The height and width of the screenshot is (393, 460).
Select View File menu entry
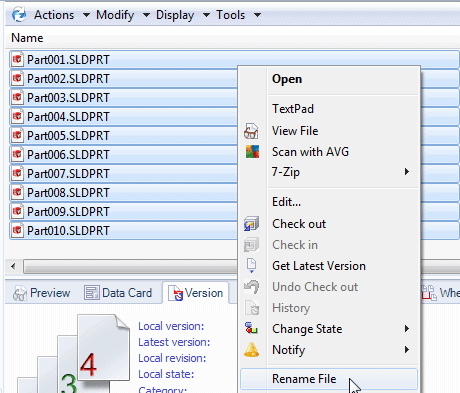tap(295, 131)
